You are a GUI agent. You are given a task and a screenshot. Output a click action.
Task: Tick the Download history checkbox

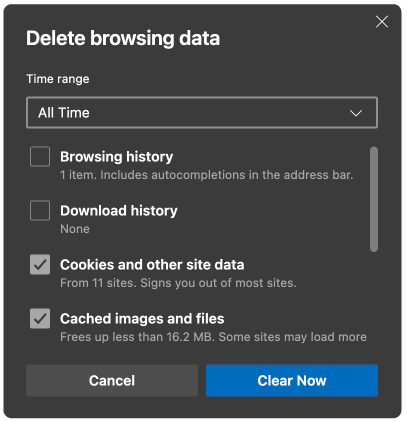coord(40,210)
